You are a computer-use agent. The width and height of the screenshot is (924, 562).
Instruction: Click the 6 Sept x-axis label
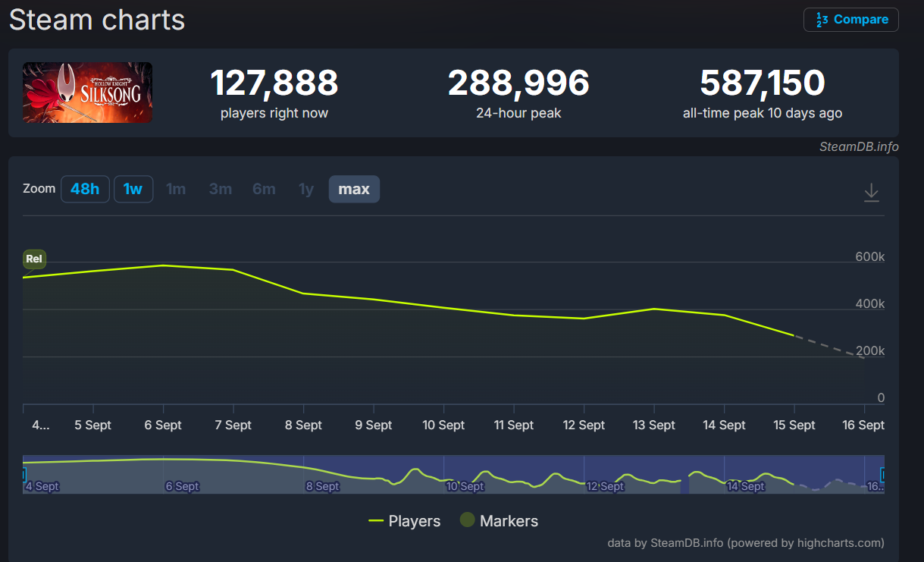coord(163,425)
